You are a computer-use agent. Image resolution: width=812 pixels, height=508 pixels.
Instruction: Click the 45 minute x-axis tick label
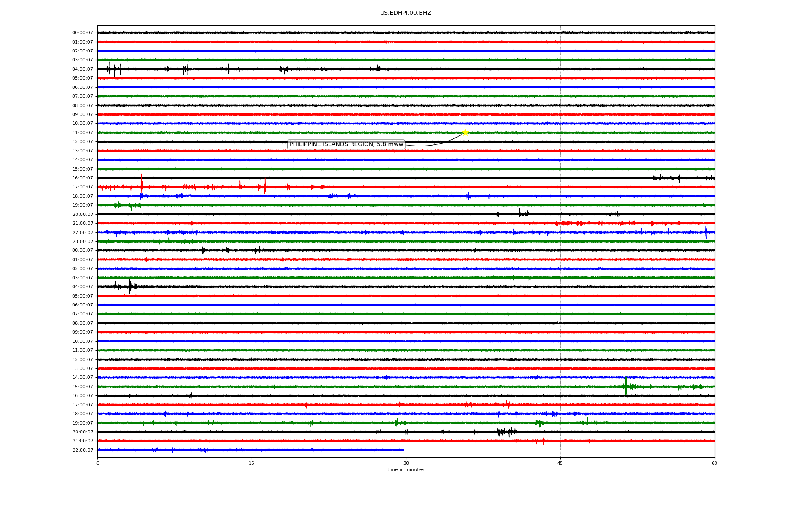[560, 463]
